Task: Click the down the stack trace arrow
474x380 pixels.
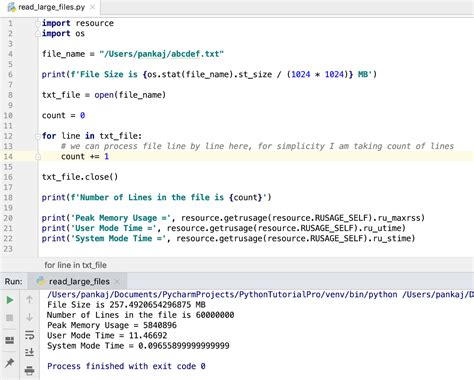Action: [x=29, y=317]
